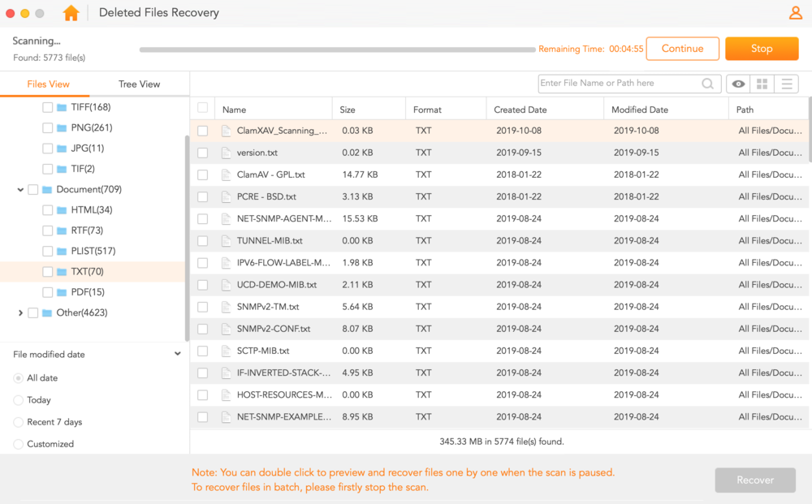Select the Customized date radio option
Viewport: 812px width, 504px height.
click(x=18, y=444)
